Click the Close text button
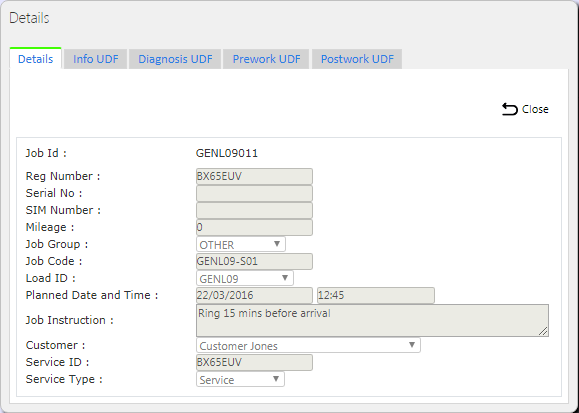This screenshot has width=579, height=413. point(535,109)
